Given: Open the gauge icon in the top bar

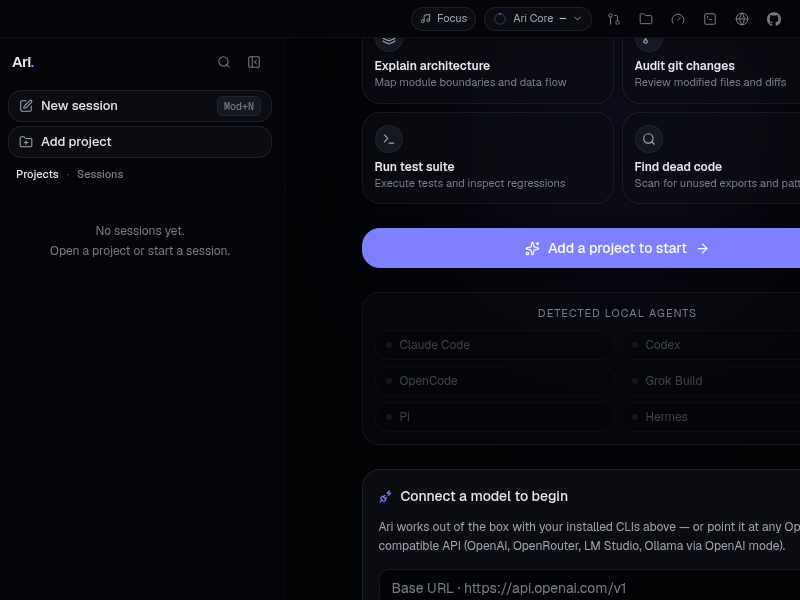Looking at the screenshot, I should tap(678, 19).
